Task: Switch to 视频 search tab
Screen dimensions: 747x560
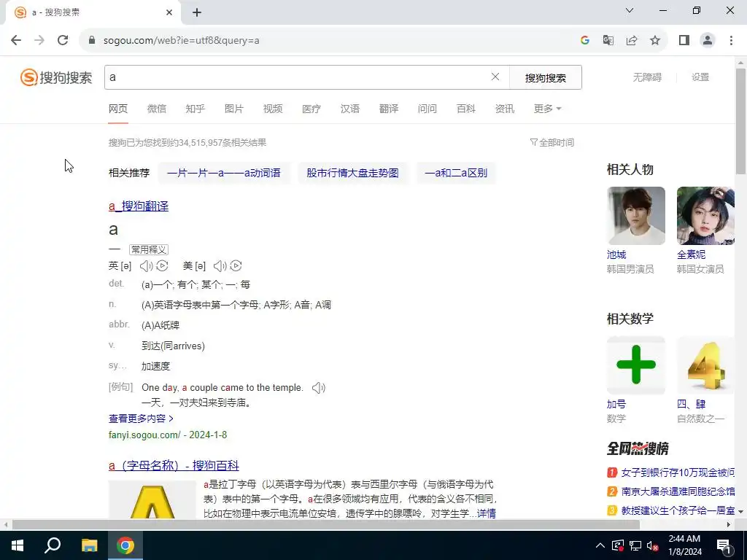Action: tap(273, 109)
